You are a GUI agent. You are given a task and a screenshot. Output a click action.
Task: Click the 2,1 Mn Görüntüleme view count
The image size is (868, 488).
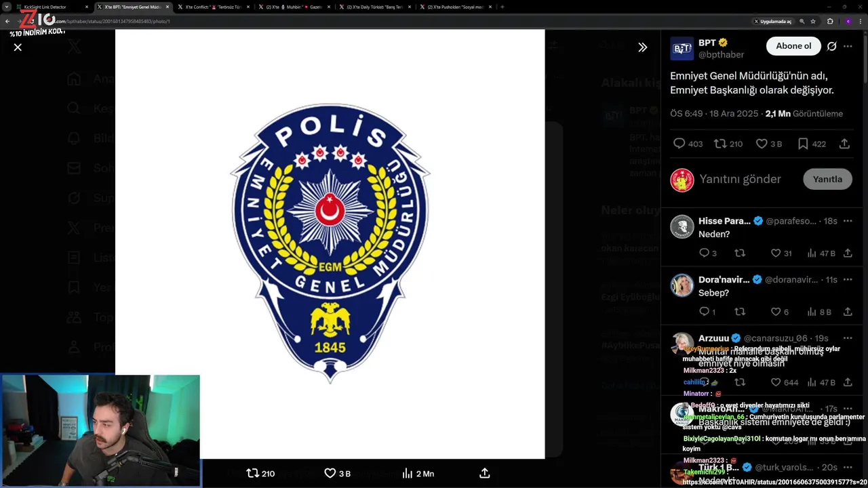pos(804,114)
